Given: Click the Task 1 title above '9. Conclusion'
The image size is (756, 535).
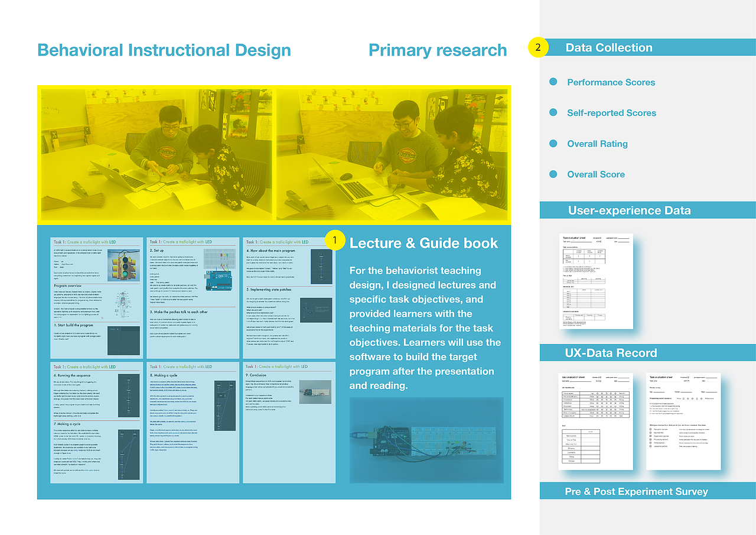Looking at the screenshot, I should tap(277, 367).
